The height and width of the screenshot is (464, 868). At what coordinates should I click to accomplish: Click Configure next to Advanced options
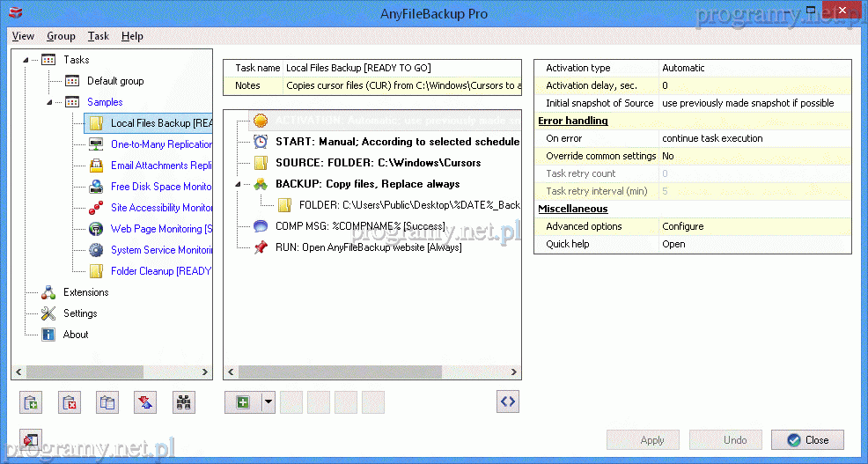tap(683, 226)
